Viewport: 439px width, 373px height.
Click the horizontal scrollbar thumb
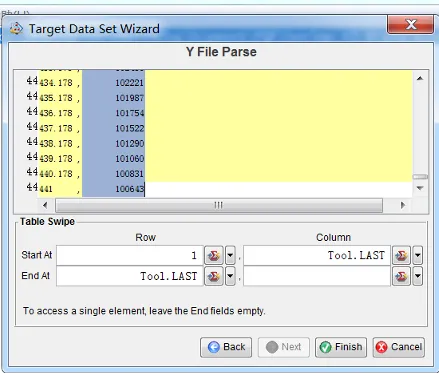pyautogui.click(x=219, y=205)
